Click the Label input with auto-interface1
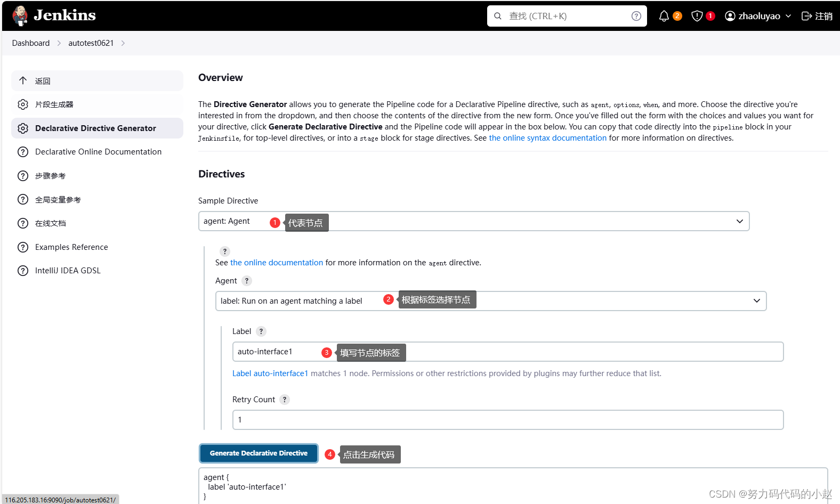Viewport: 840px width, 504px height. click(x=508, y=352)
